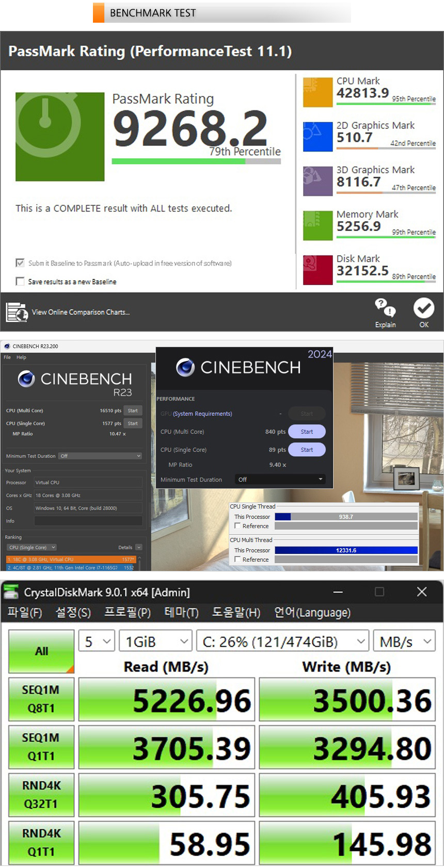Open the 설정(S) menu in CrystalDiskMark
Screen dimensions: 444x868
[x=73, y=612]
